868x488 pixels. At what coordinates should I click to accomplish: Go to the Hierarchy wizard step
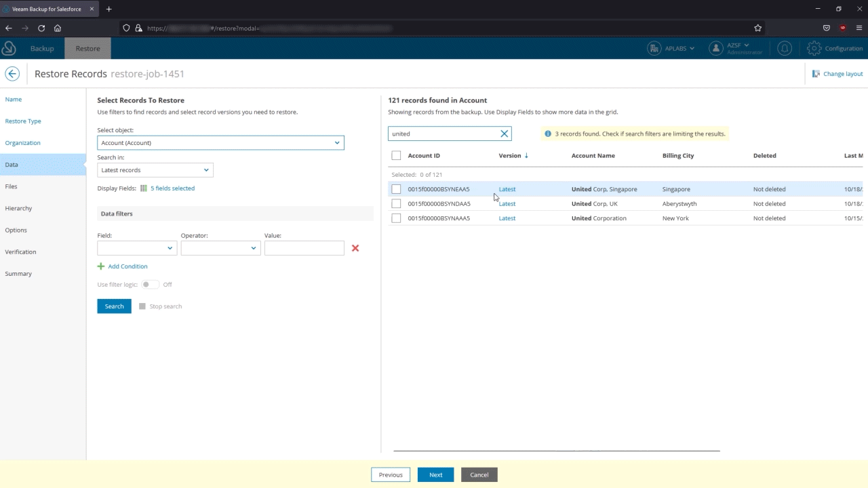click(x=18, y=208)
